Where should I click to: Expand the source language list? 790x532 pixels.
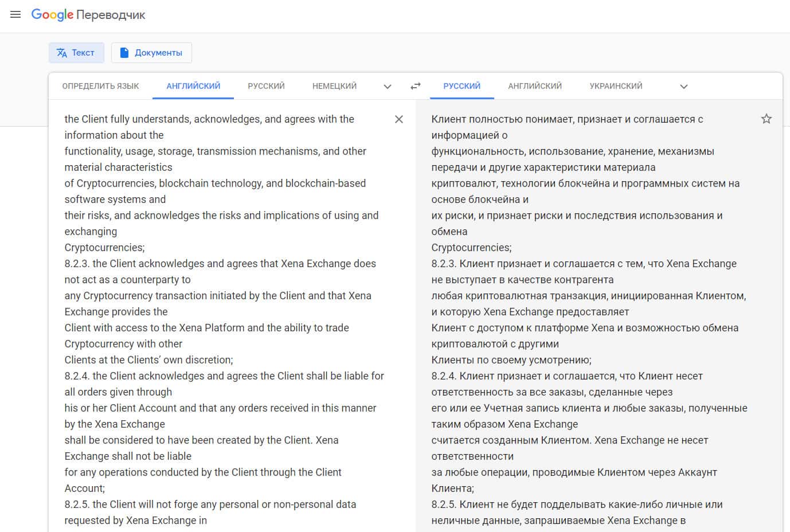click(x=388, y=87)
